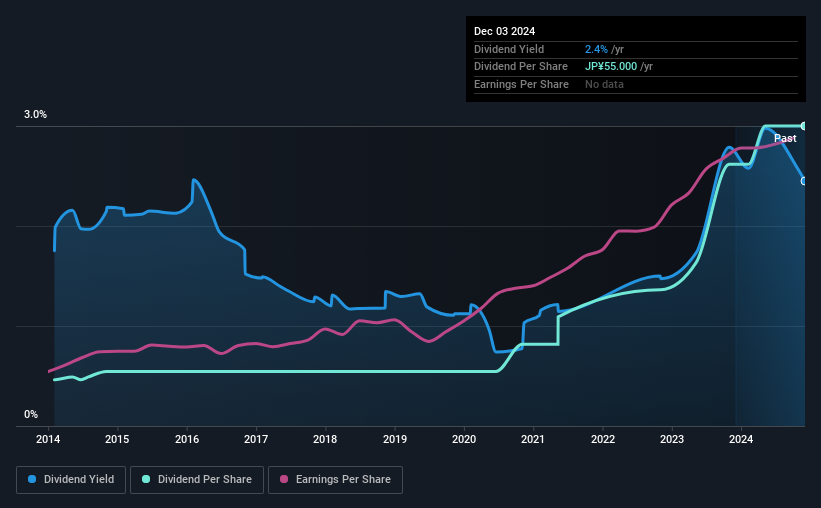The height and width of the screenshot is (508, 821).
Task: Click the pink Earnings Per Share legend dot
Action: pos(284,479)
